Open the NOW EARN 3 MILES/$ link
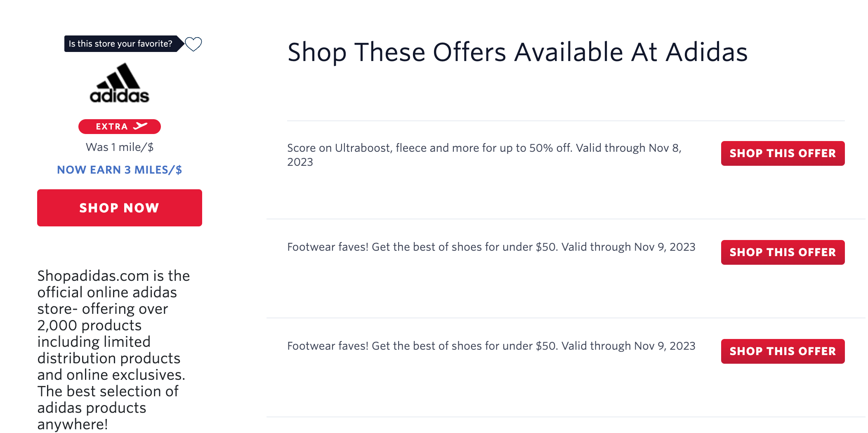Viewport: 868px width, 433px height. click(119, 170)
